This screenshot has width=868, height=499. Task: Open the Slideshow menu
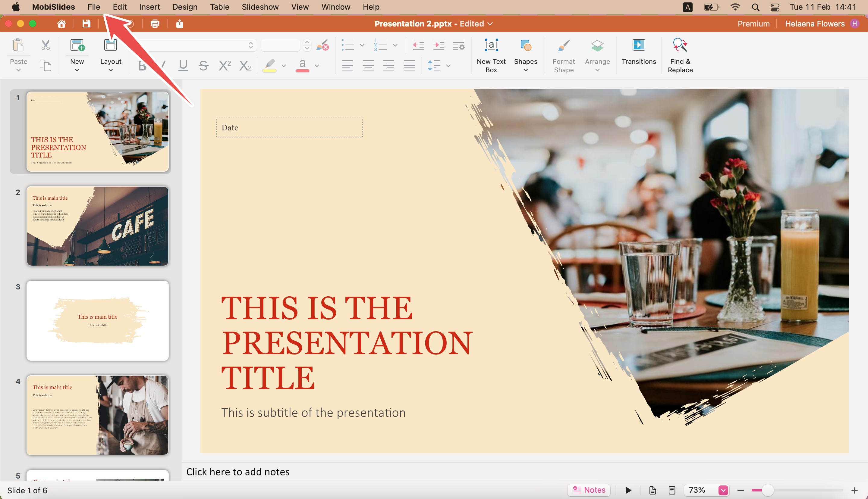[x=260, y=7]
